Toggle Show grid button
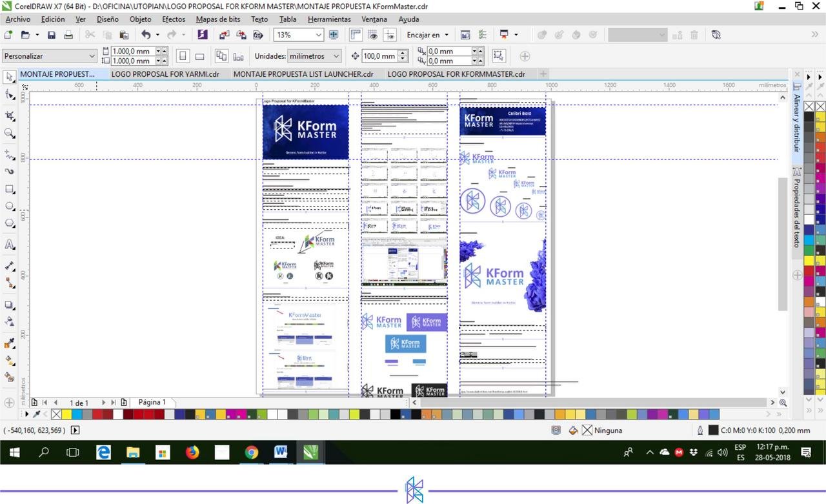The image size is (826, 504). pos(373,35)
